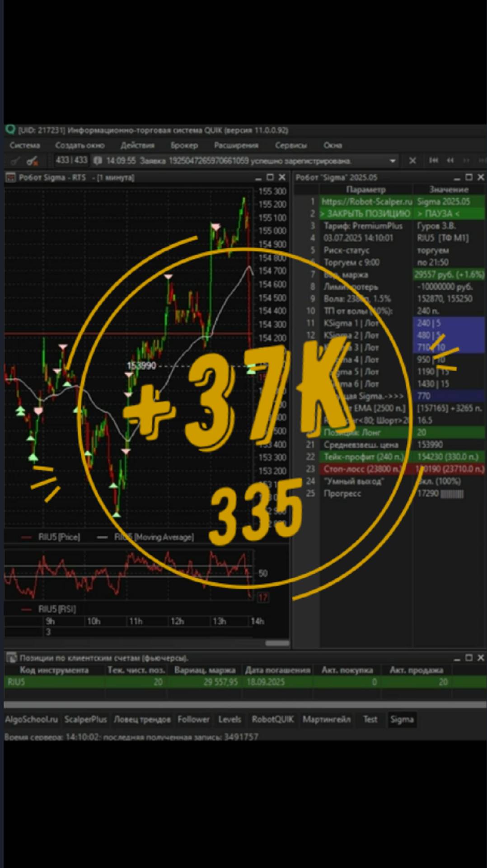Click the 29 557,95 variation margin cell
The height and width of the screenshot is (868, 487).
point(205,682)
